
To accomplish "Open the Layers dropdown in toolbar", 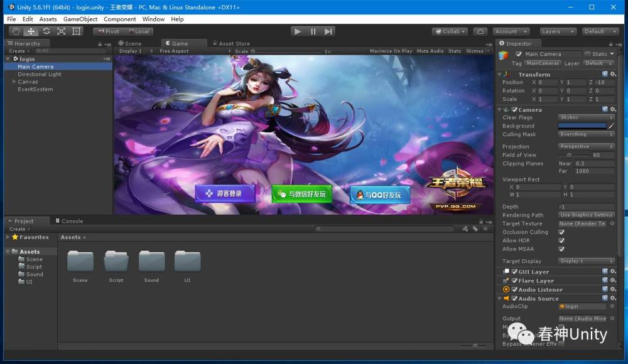I will click(x=558, y=31).
